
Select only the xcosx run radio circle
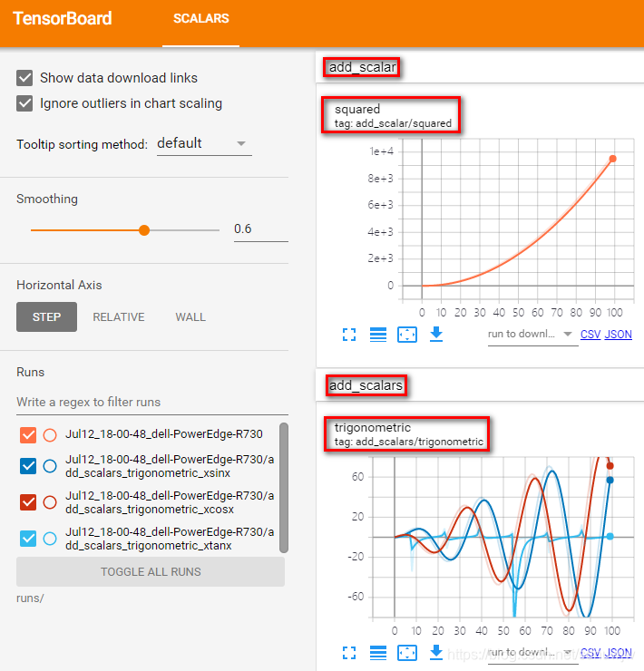tap(50, 502)
